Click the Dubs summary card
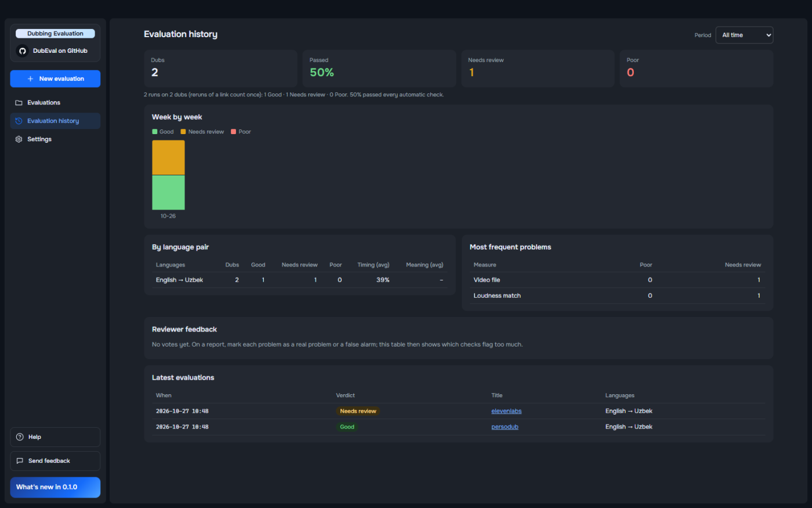The image size is (812, 508). (220, 69)
